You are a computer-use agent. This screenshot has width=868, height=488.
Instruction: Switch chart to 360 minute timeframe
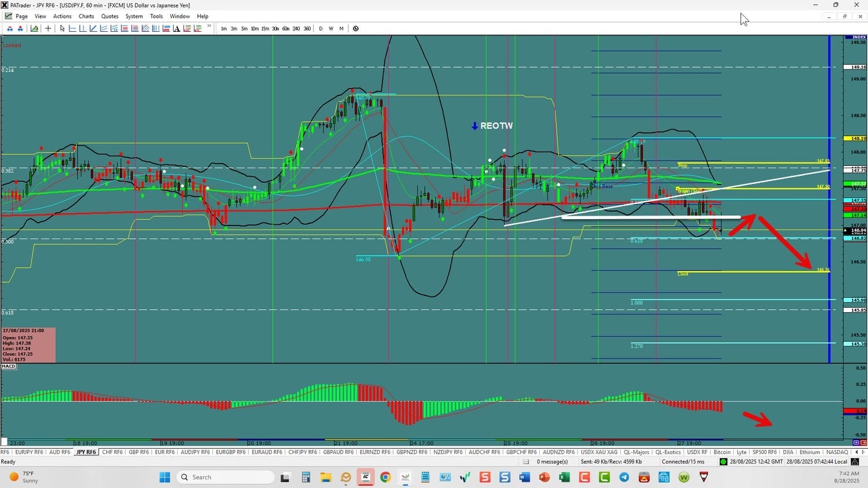(307, 28)
